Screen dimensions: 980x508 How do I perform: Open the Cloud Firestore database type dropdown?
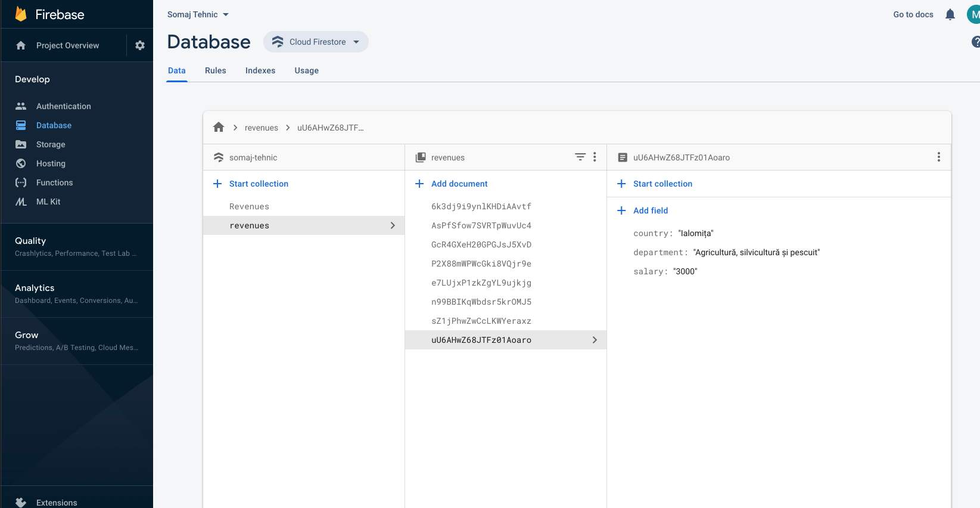coord(316,42)
